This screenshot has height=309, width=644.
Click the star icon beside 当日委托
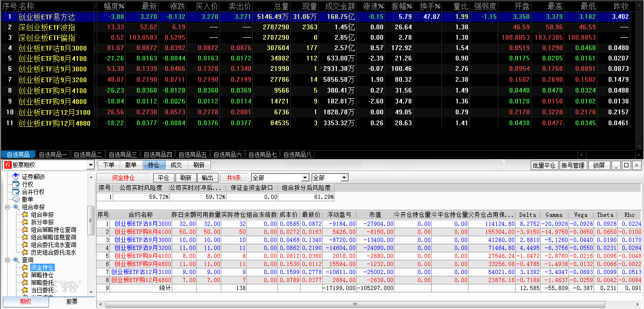[25, 290]
